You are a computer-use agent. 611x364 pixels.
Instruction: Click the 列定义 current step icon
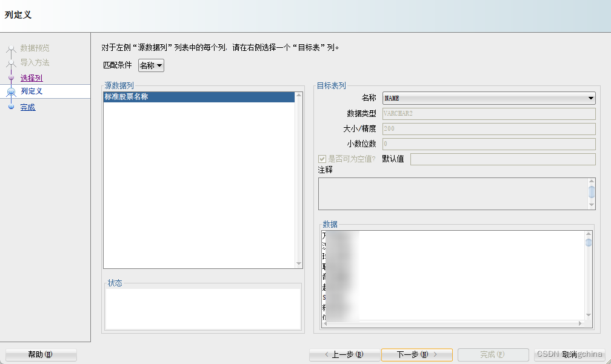[11, 91]
